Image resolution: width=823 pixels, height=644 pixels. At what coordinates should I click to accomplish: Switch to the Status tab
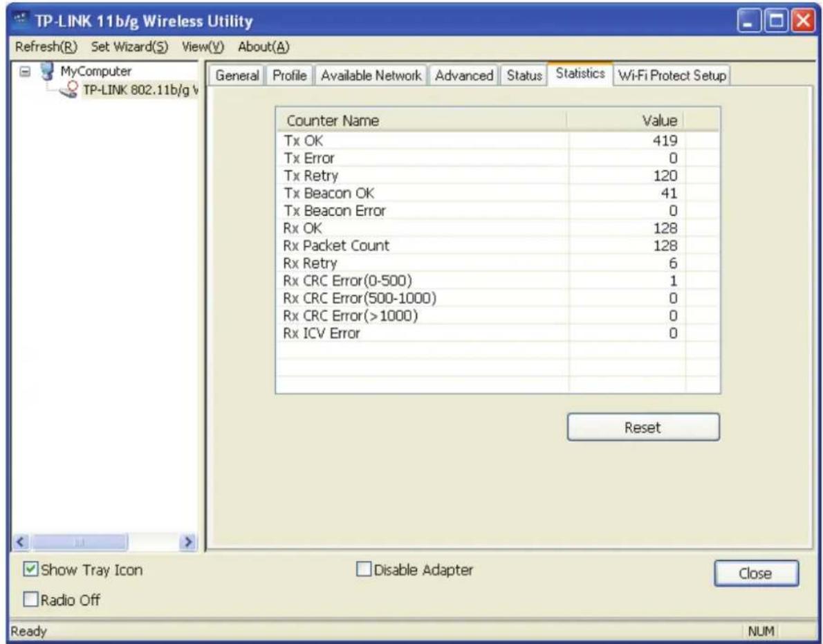[x=524, y=75]
